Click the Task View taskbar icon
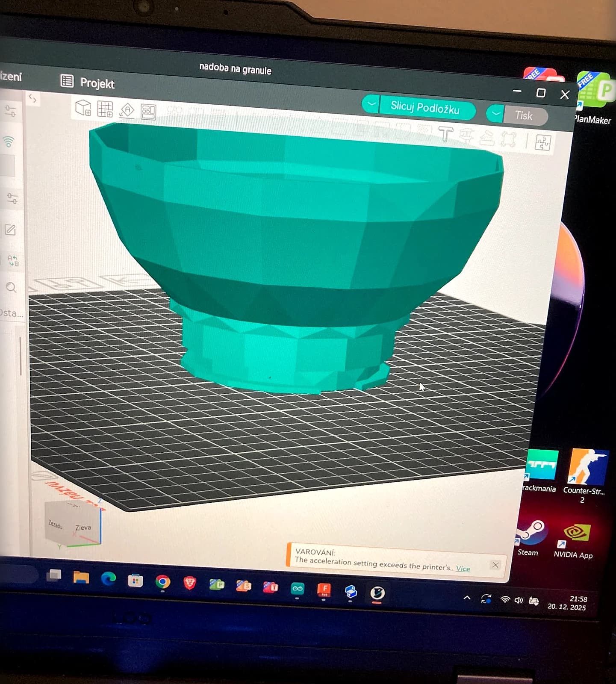The image size is (616, 684). tap(54, 575)
